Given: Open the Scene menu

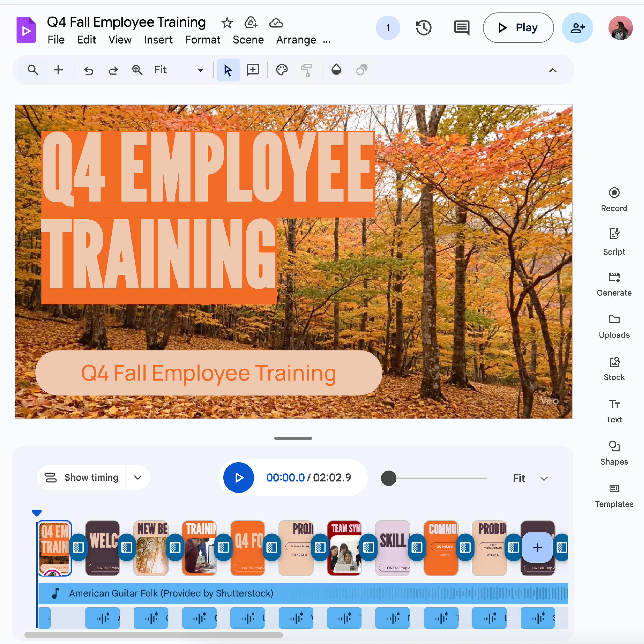Looking at the screenshot, I should point(248,40).
